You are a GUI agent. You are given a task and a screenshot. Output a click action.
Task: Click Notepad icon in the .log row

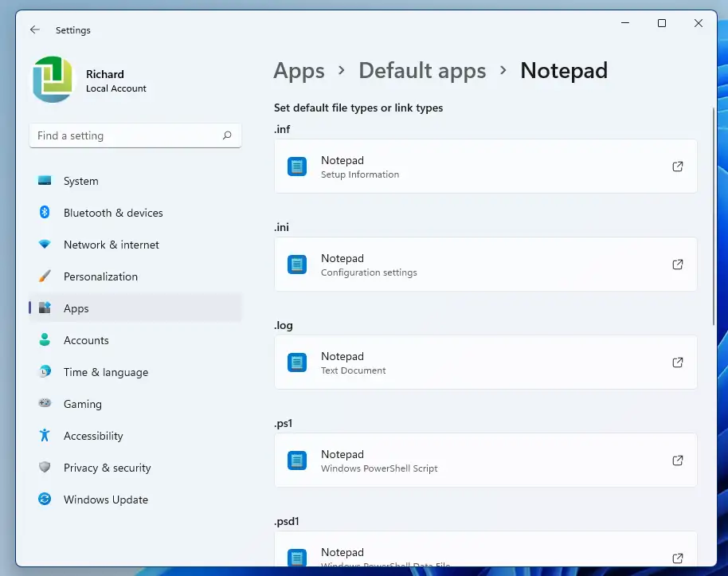[x=297, y=362]
